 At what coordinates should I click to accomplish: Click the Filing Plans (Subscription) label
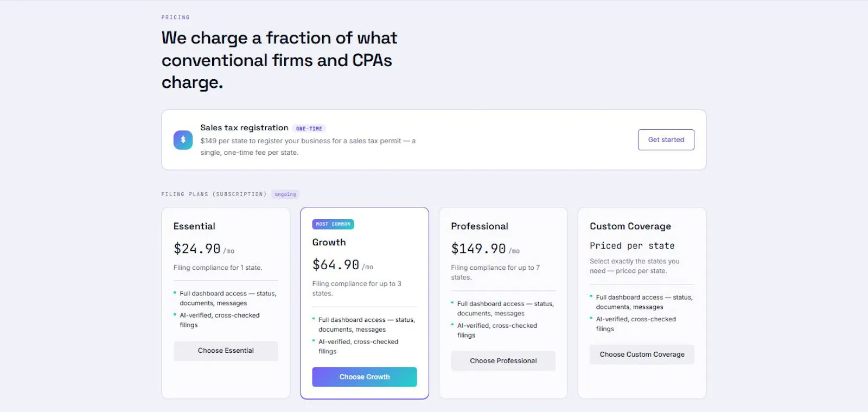click(214, 194)
